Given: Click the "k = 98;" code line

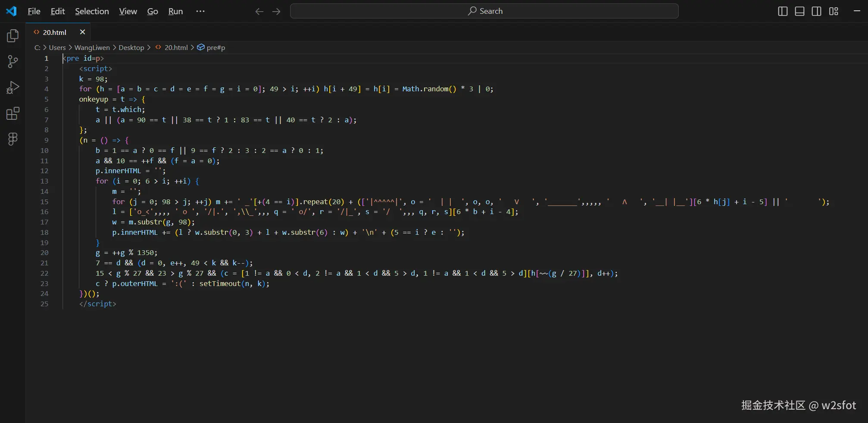Looking at the screenshot, I should click(x=93, y=79).
